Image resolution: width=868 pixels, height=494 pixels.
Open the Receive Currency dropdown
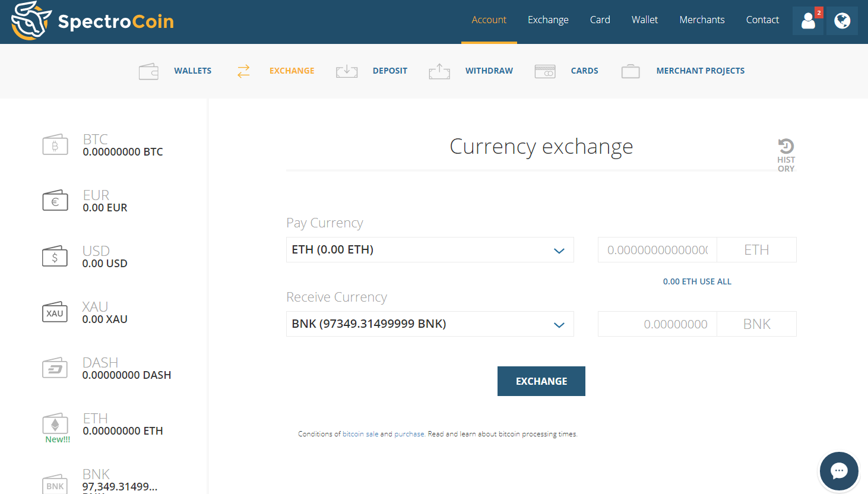[x=430, y=324]
